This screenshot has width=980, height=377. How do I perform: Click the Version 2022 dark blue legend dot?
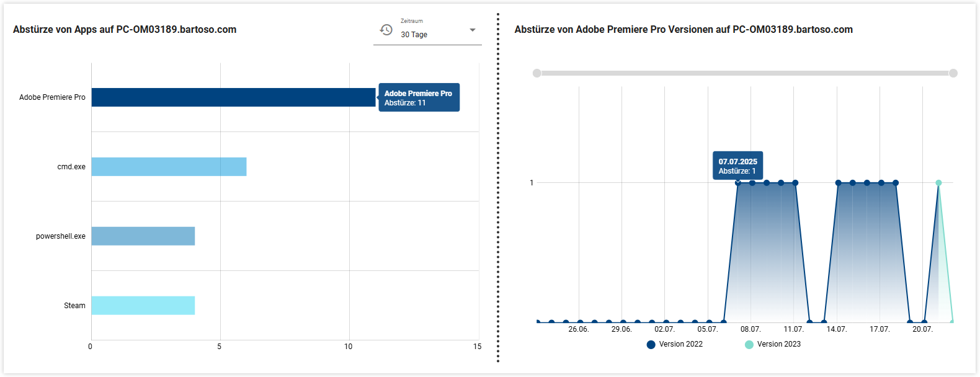(651, 345)
